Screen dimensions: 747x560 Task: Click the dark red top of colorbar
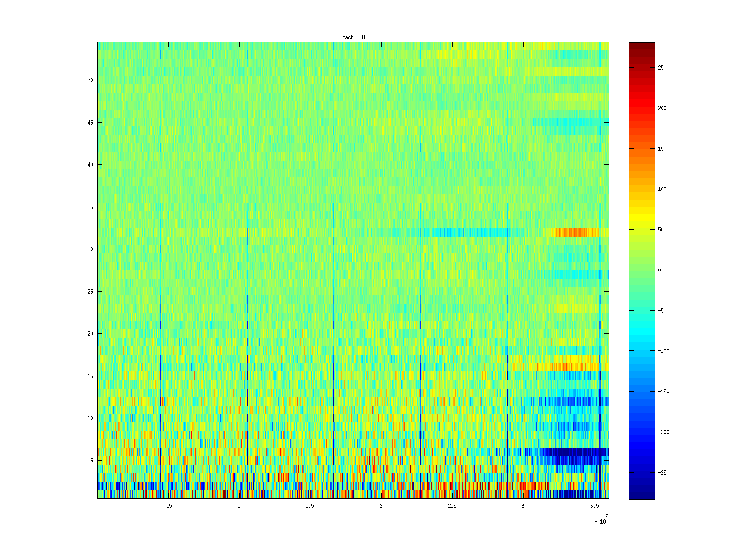click(x=641, y=46)
